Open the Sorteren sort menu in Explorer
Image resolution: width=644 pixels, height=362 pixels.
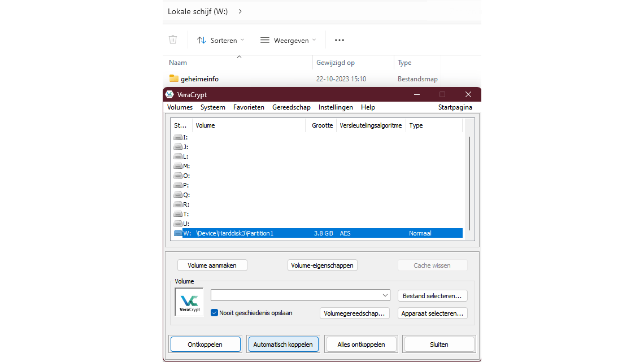(x=220, y=40)
